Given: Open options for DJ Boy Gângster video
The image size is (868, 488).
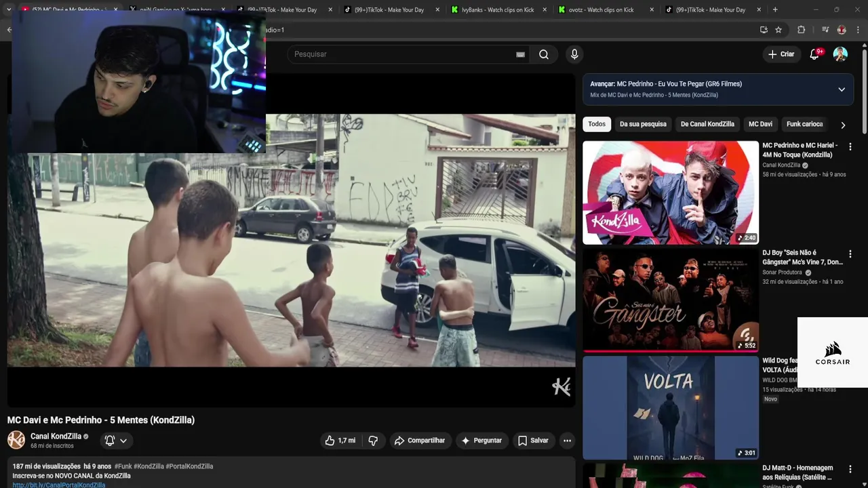Looking at the screenshot, I should [850, 254].
